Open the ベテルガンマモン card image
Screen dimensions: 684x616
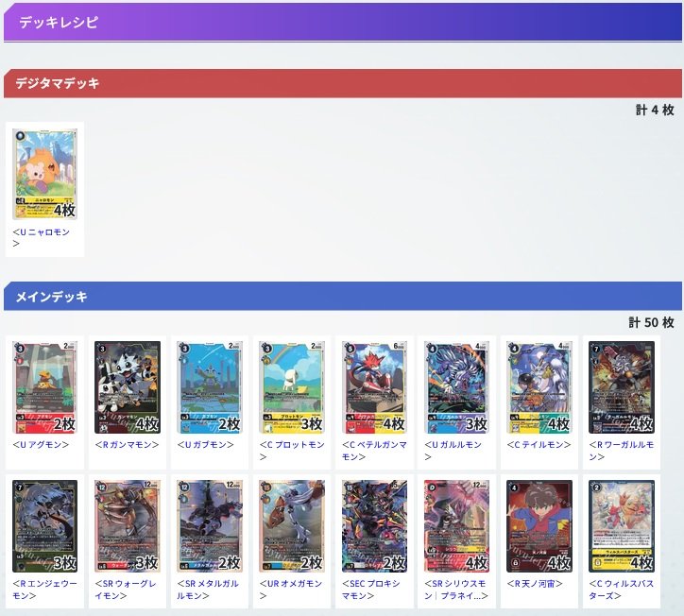pos(374,387)
